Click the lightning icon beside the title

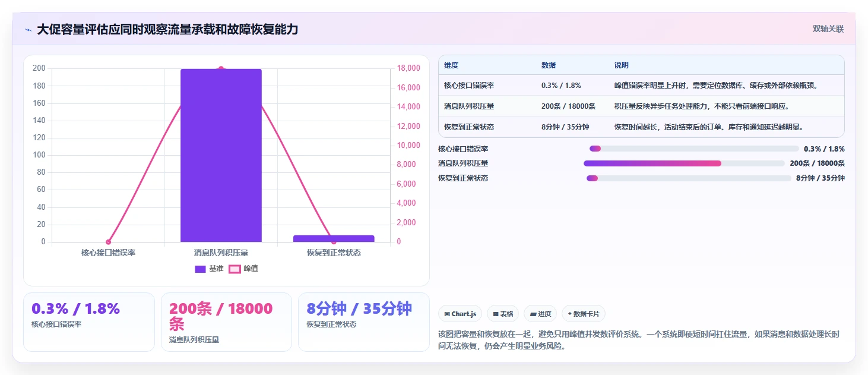pos(28,30)
